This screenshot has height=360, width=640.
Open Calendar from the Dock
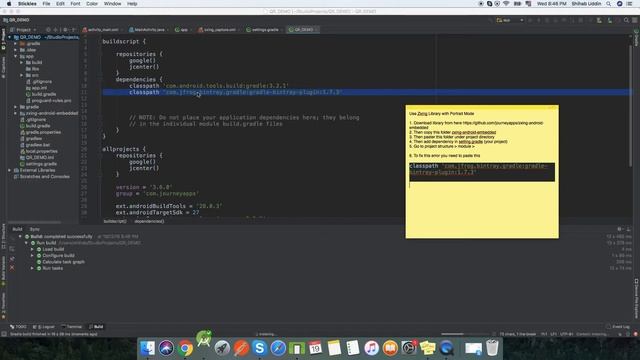(315, 348)
